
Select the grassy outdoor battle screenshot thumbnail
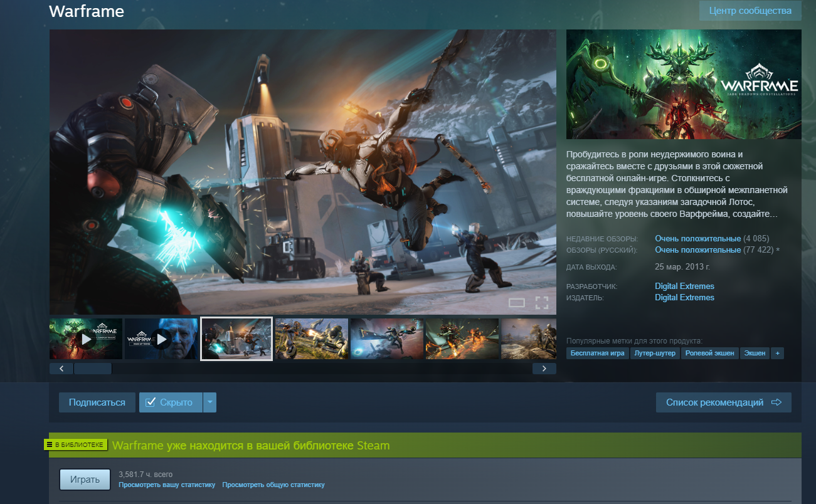tap(312, 339)
